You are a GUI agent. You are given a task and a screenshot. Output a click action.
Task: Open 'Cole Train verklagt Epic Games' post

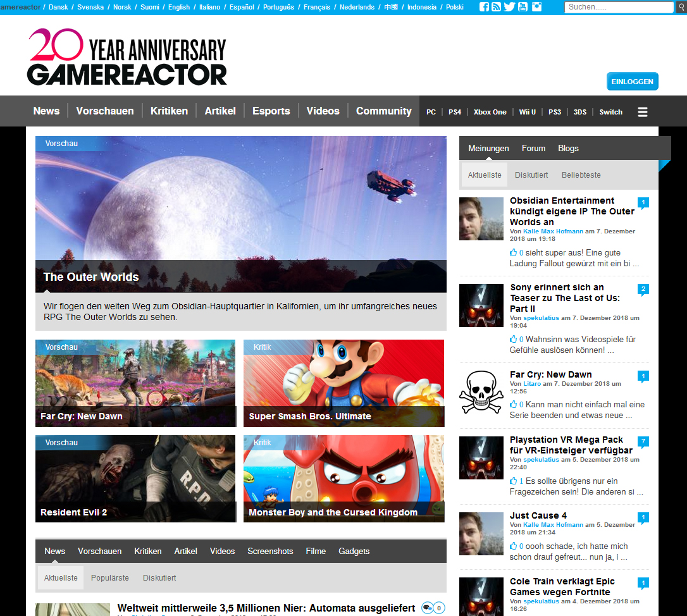coord(562,587)
